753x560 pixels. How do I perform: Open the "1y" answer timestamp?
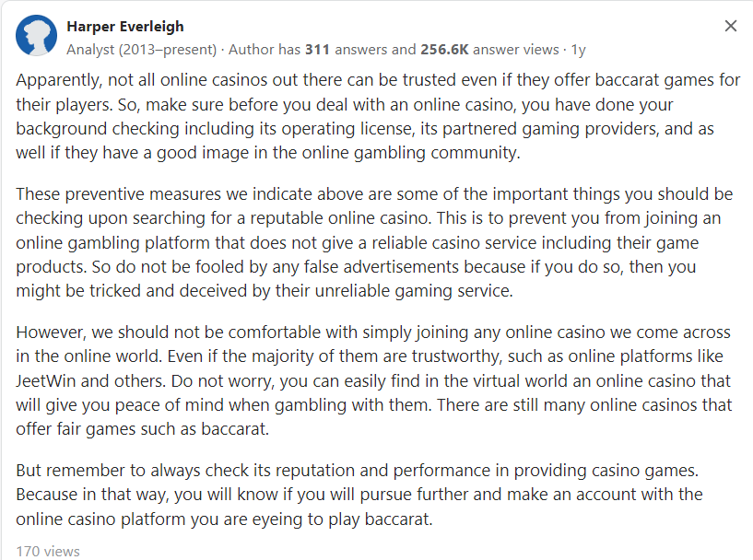578,49
